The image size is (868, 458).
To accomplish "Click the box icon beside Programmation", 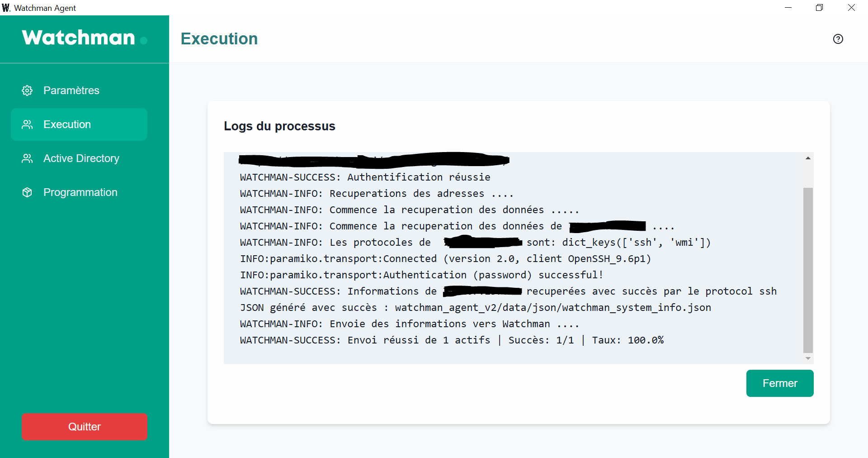I will [27, 192].
